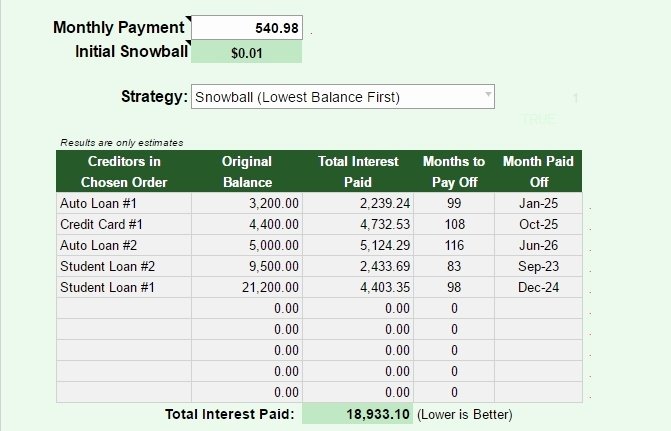The image size is (671, 431).
Task: Click the Dec-24 paid off cell
Action: (x=538, y=287)
